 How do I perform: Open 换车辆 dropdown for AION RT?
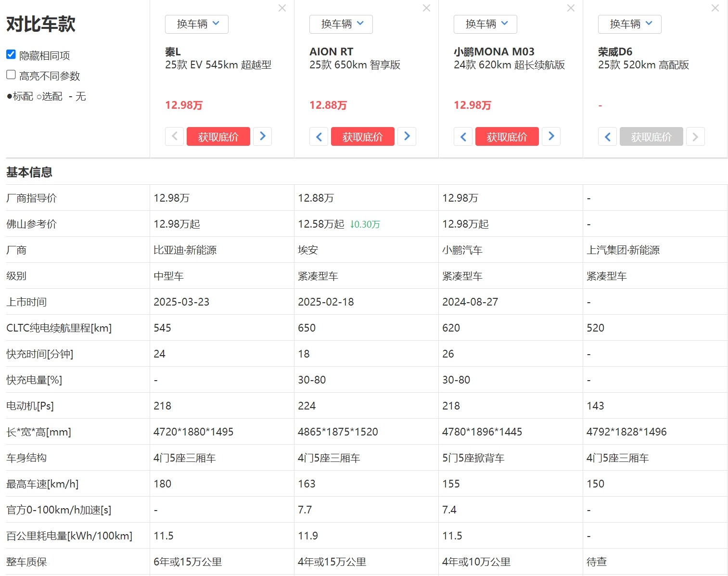(341, 24)
